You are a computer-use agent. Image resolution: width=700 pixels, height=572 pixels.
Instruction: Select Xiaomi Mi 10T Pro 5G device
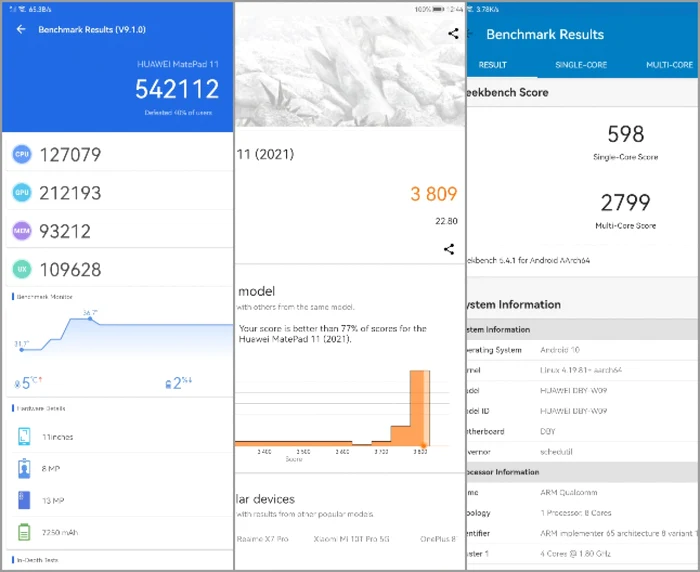pyautogui.click(x=351, y=539)
